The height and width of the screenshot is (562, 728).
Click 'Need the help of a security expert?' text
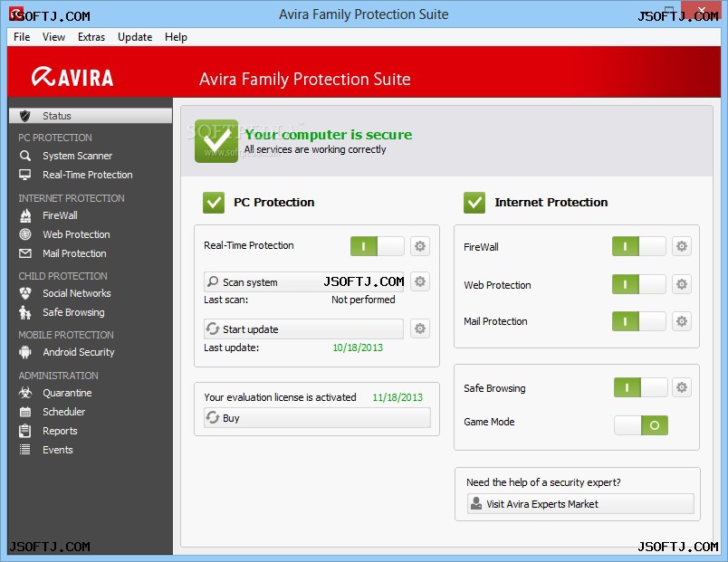point(543,482)
